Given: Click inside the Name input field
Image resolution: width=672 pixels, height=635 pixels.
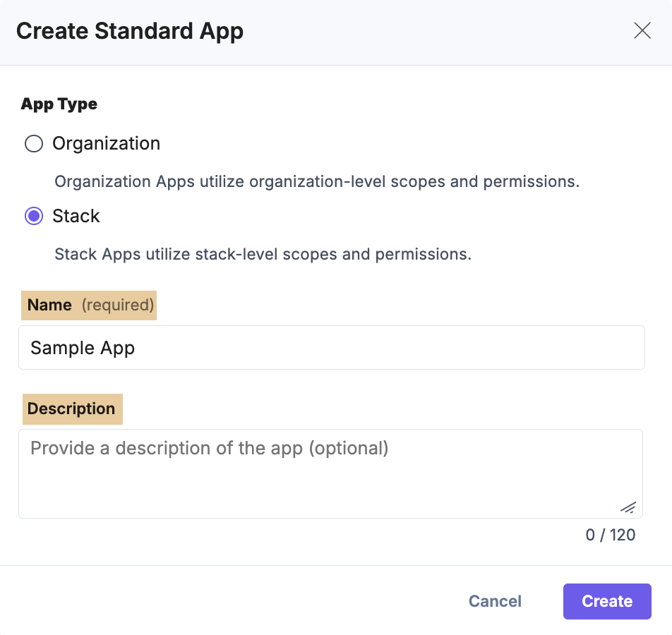Looking at the screenshot, I should pos(331,347).
